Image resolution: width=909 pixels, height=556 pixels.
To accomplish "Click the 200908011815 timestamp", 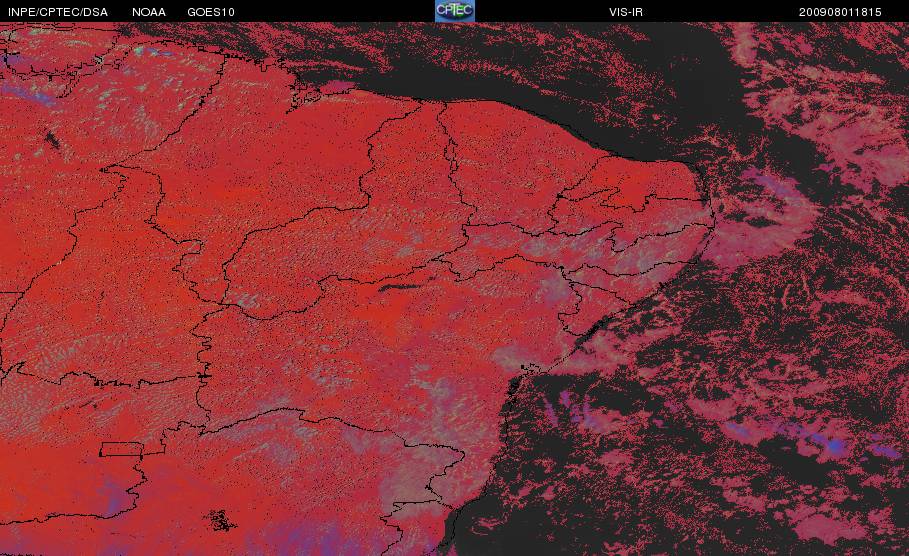I will (840, 12).
